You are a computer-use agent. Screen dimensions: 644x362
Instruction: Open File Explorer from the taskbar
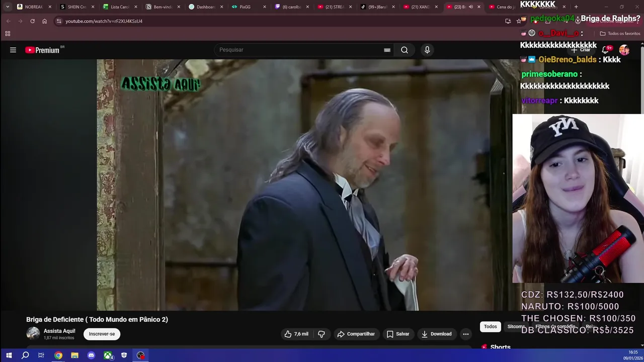click(74, 355)
